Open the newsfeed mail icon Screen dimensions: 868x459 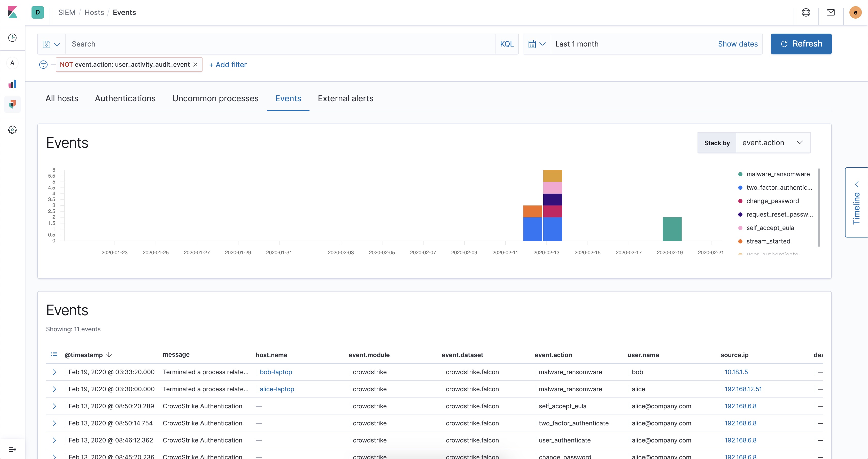[x=831, y=12]
